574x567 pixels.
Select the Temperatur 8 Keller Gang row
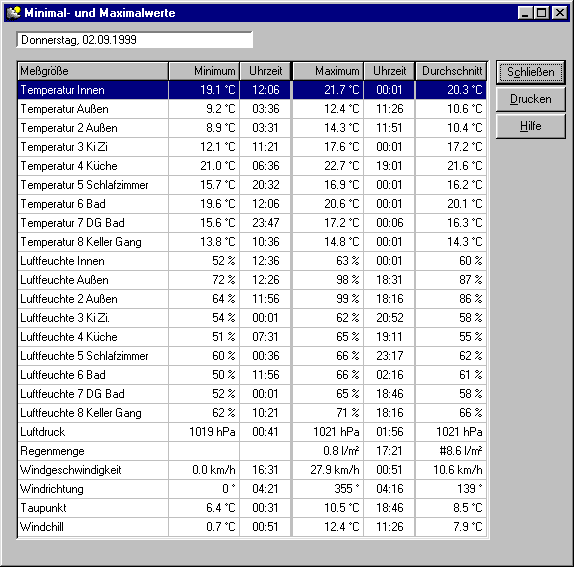[252, 242]
